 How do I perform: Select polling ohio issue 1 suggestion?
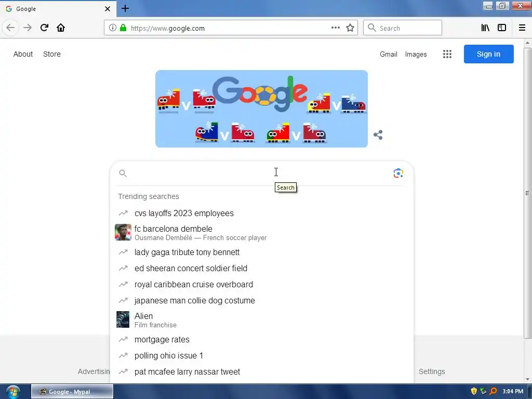tap(262, 355)
